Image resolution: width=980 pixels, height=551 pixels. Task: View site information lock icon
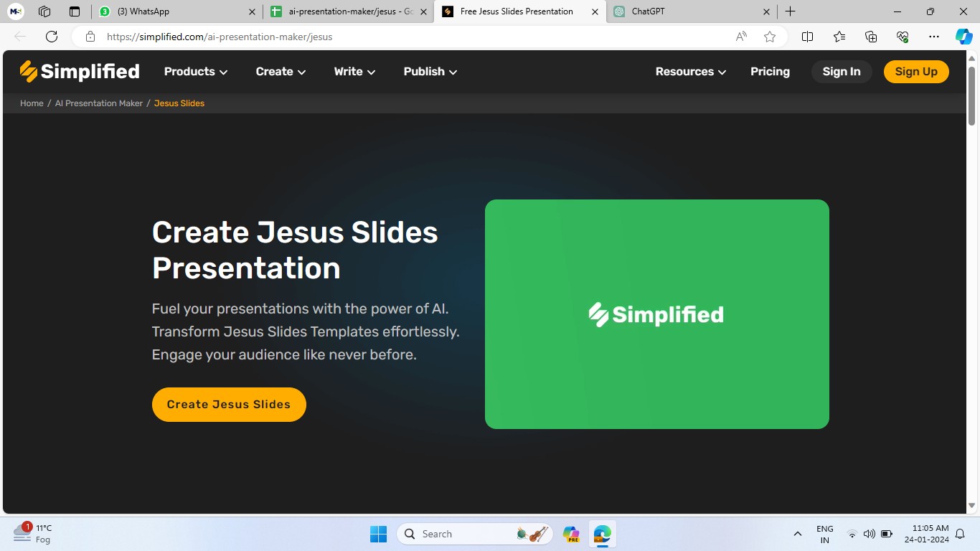click(x=90, y=37)
